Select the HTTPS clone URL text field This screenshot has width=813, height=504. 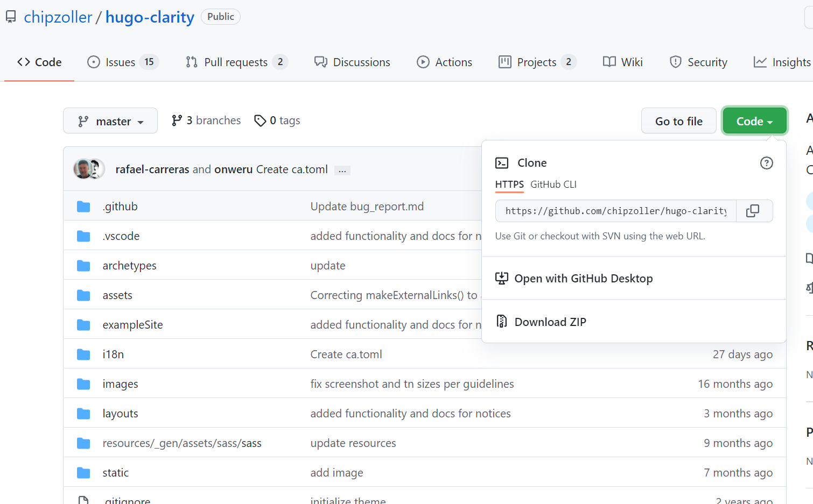pos(615,211)
